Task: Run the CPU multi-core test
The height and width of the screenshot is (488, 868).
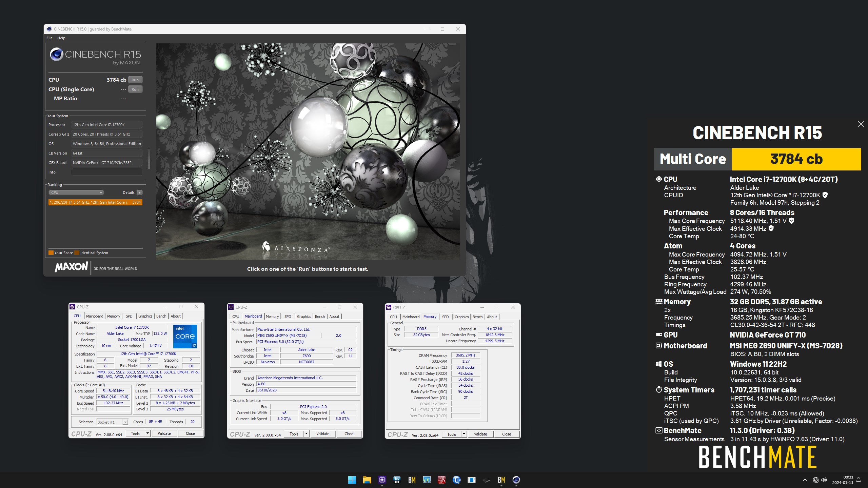Action: point(135,80)
